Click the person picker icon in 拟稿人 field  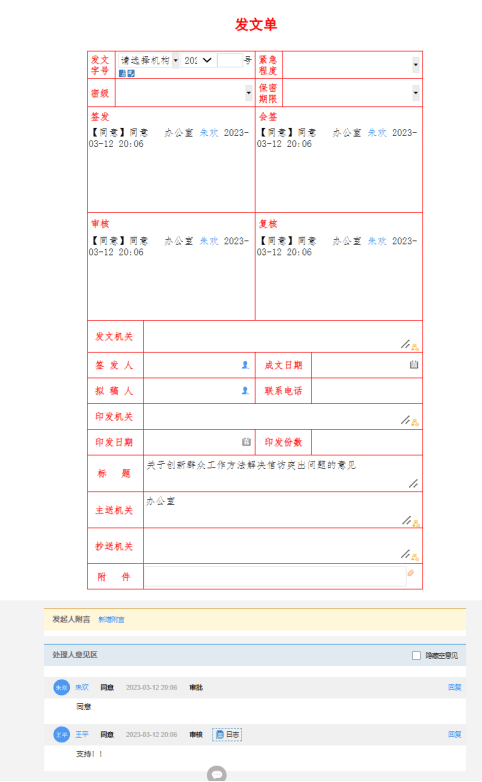pos(245,391)
